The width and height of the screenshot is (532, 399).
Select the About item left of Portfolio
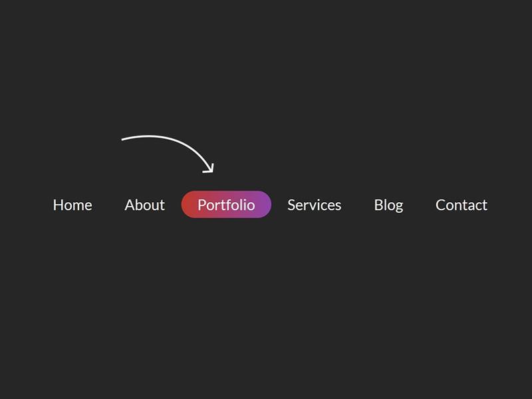tap(144, 205)
